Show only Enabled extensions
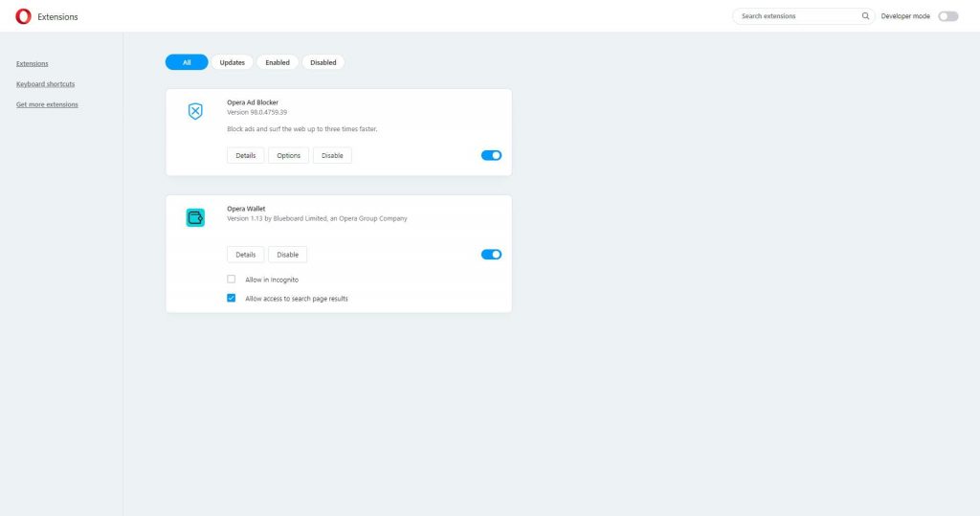The width and height of the screenshot is (980, 516). 278,62
